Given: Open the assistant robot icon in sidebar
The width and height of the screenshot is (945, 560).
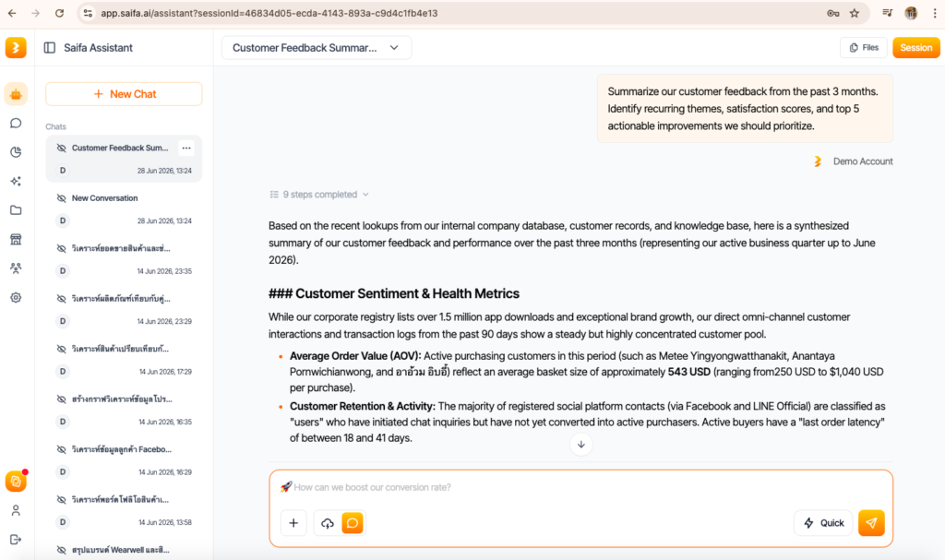Looking at the screenshot, I should coord(16,94).
